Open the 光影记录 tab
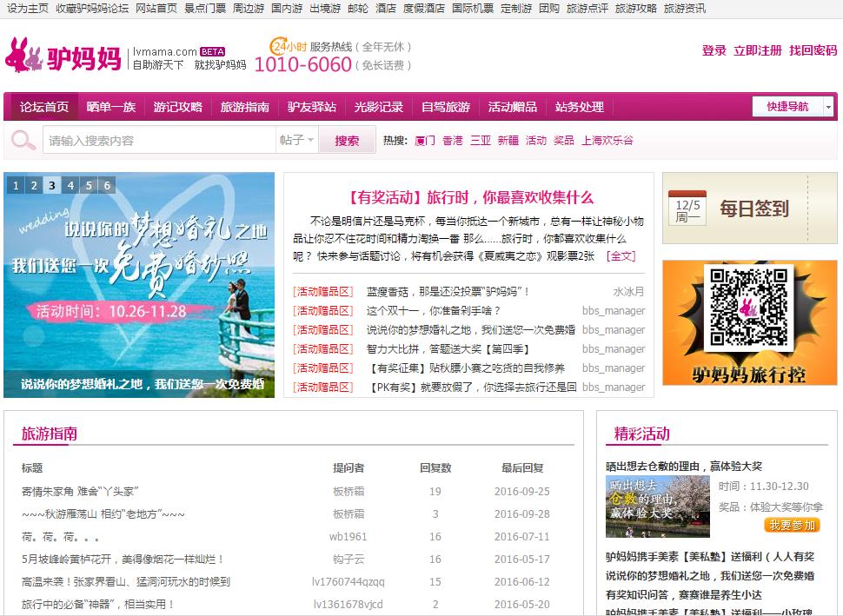 click(x=379, y=107)
